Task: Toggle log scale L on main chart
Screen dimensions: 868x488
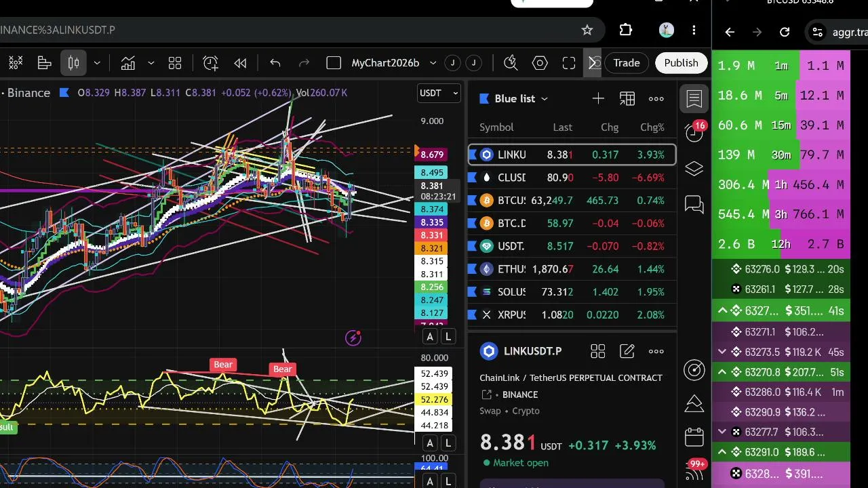Action: coord(448,337)
